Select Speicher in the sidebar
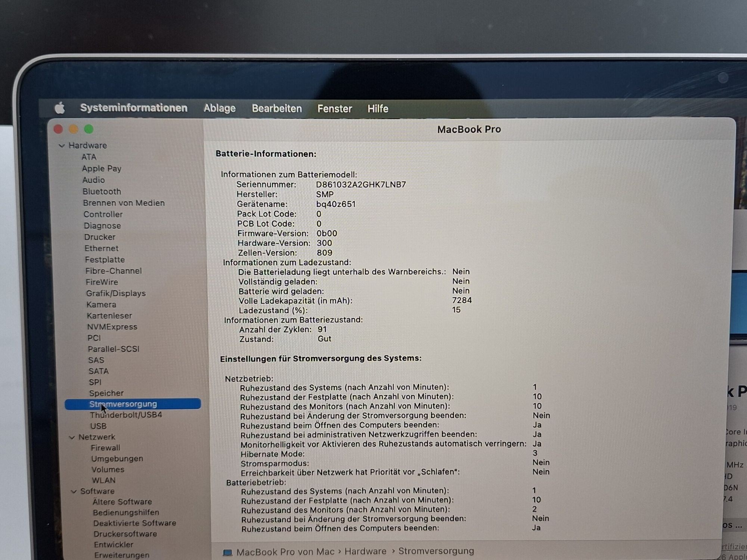This screenshot has height=560, width=747. pyautogui.click(x=106, y=393)
